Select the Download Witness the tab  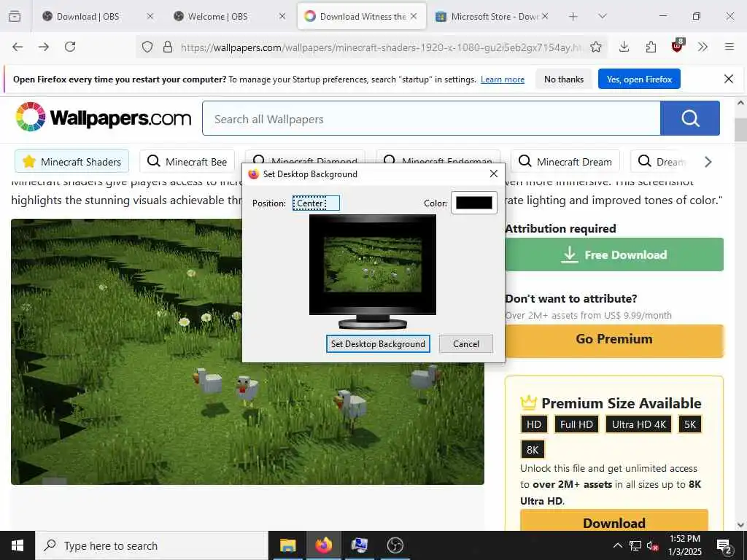pos(362,16)
